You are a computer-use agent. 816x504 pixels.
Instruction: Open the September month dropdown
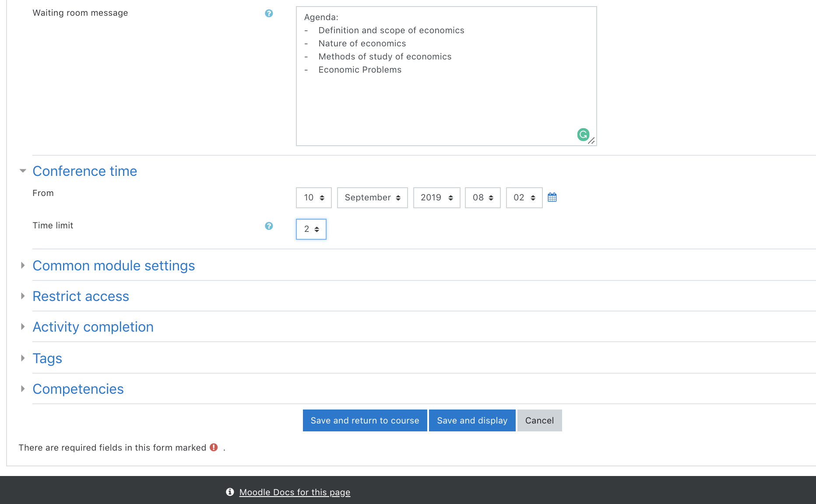point(372,197)
